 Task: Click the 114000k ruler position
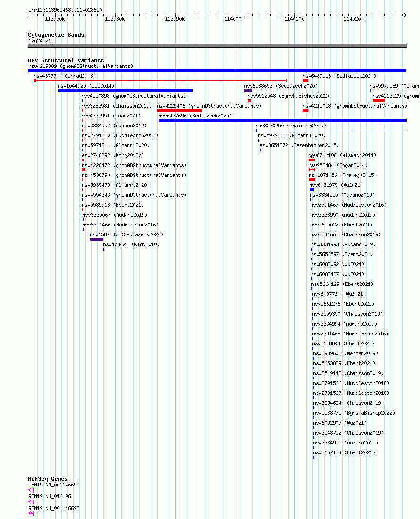click(234, 19)
